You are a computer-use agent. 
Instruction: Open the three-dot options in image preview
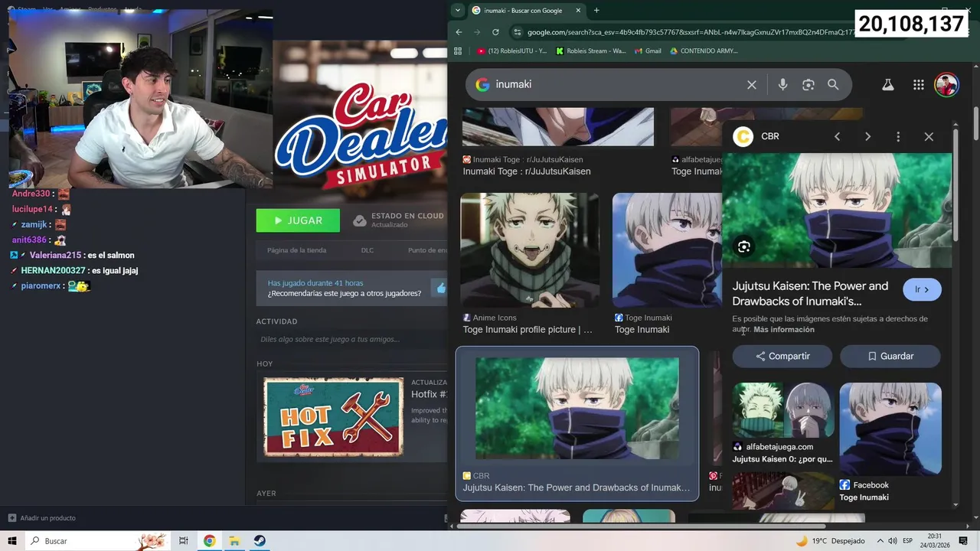898,136
